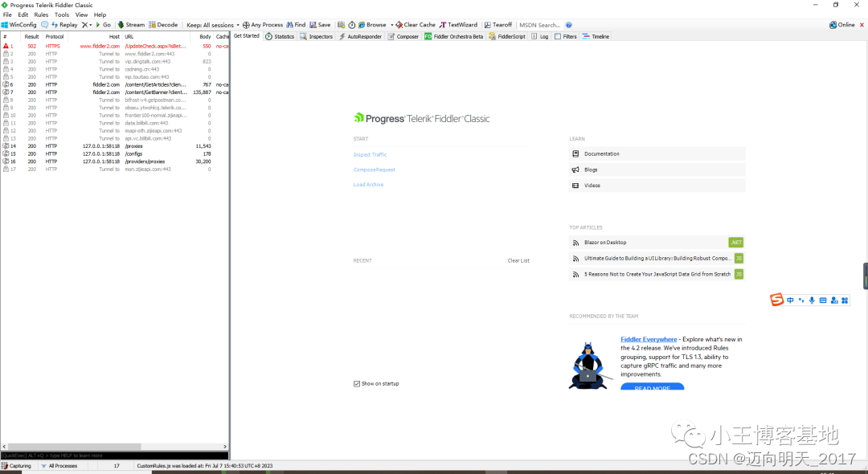
Task: Open Blogs in the Learn section
Action: click(x=657, y=170)
